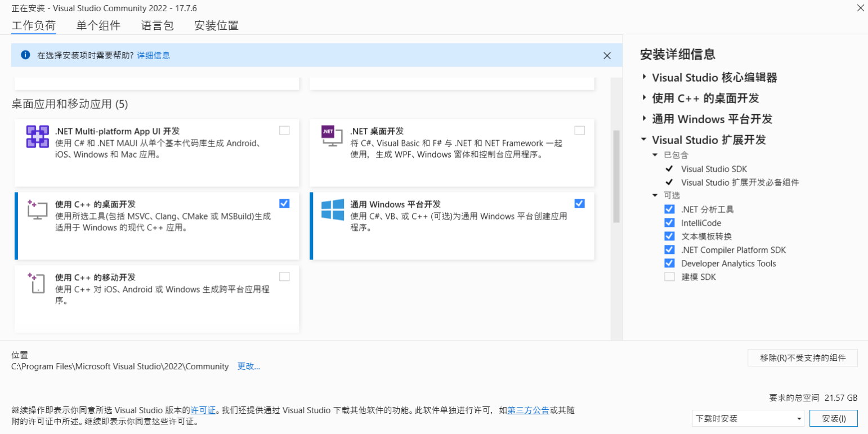Open the 详细信息 help link

[x=154, y=55]
